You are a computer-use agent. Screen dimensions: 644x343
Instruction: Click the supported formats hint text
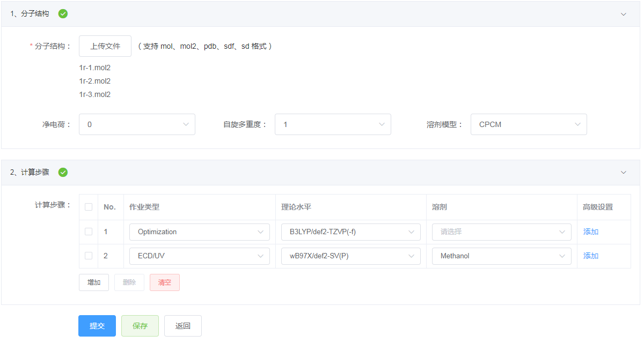click(205, 46)
